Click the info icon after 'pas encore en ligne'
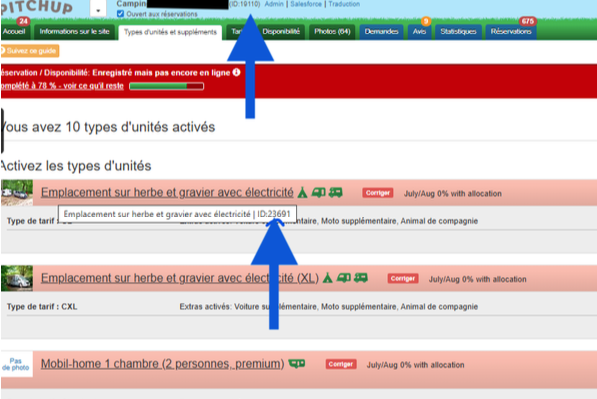This screenshot has height=399, width=597. coord(236,72)
